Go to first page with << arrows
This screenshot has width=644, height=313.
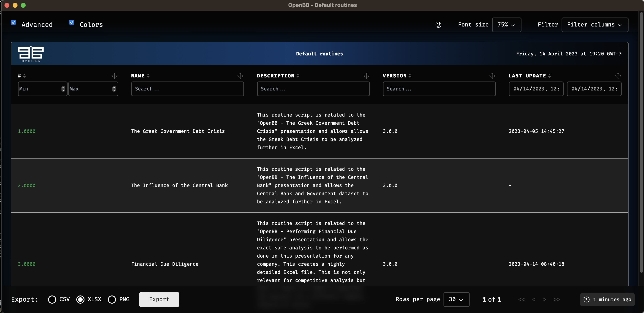point(521,300)
